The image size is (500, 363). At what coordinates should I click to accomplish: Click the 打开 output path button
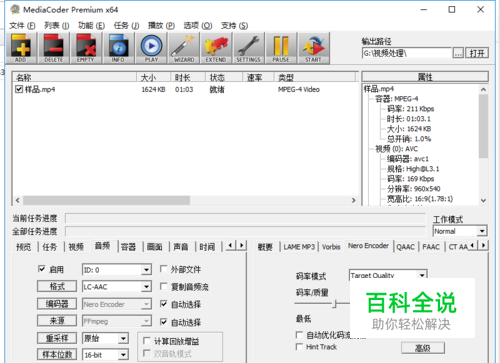point(477,53)
